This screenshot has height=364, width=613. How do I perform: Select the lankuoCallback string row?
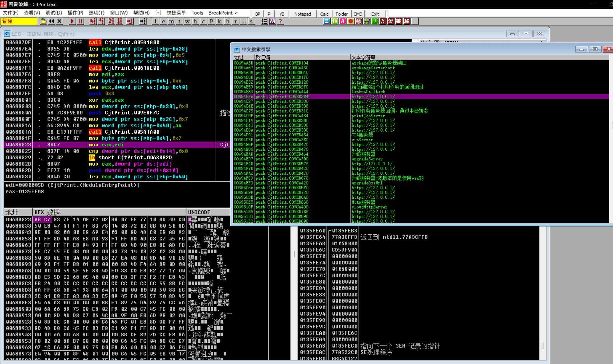pos(368,92)
